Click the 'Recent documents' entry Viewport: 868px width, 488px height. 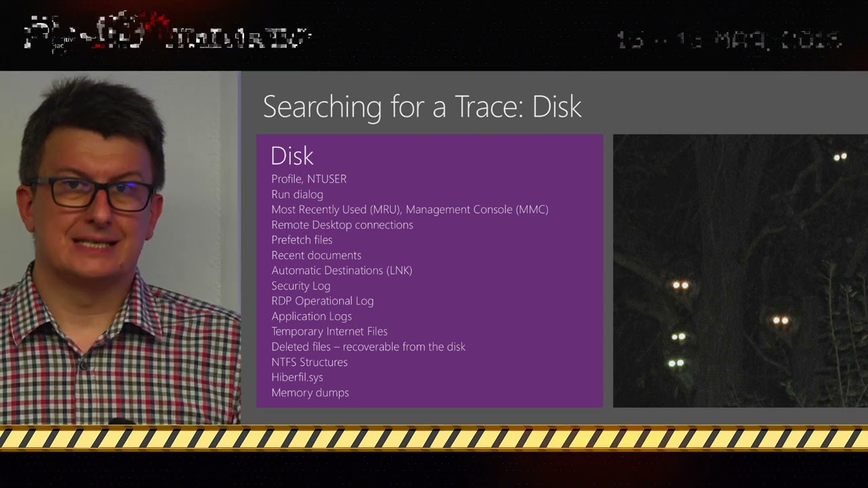point(316,255)
